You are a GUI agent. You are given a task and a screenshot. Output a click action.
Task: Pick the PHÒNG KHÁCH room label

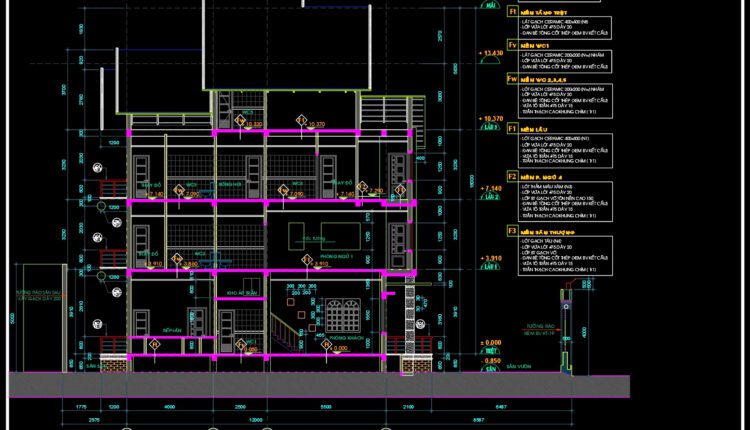(347, 338)
